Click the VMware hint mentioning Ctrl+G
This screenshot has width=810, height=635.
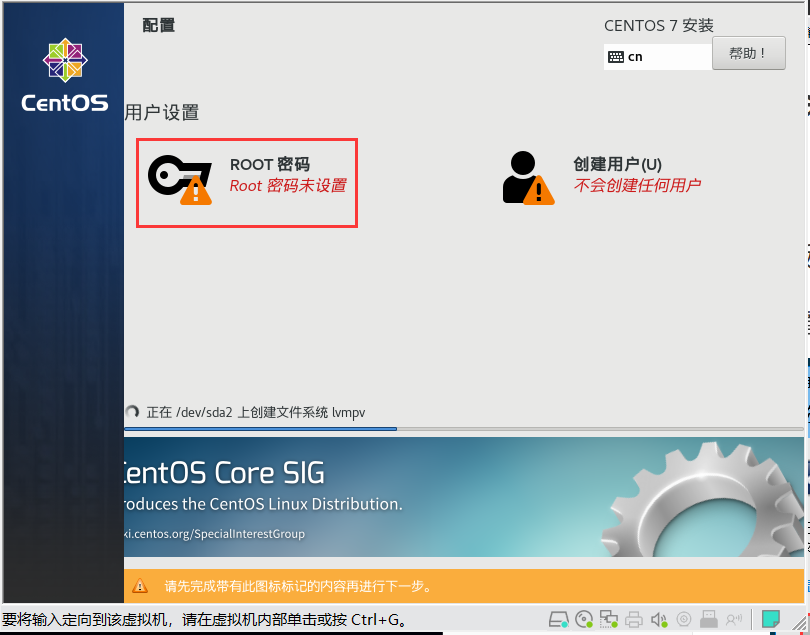point(205,619)
